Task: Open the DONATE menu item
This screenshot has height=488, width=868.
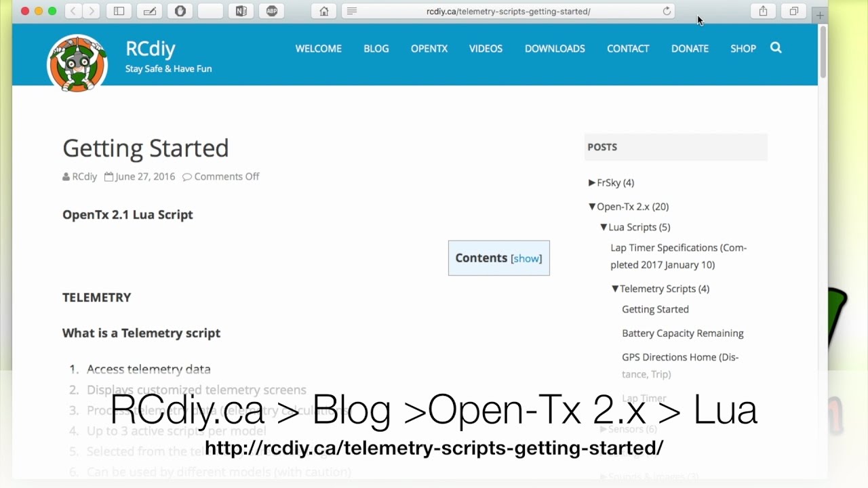Action: tap(690, 48)
